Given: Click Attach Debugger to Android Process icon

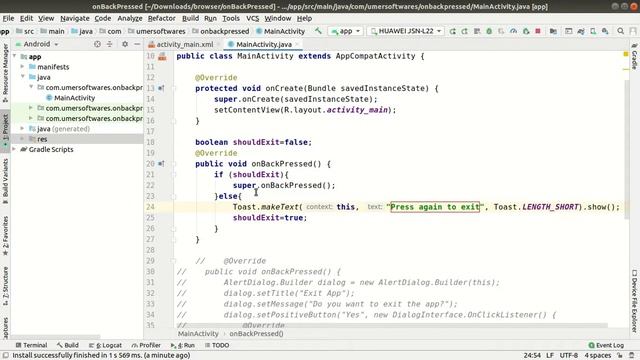Looking at the screenshot, I should click(526, 31).
